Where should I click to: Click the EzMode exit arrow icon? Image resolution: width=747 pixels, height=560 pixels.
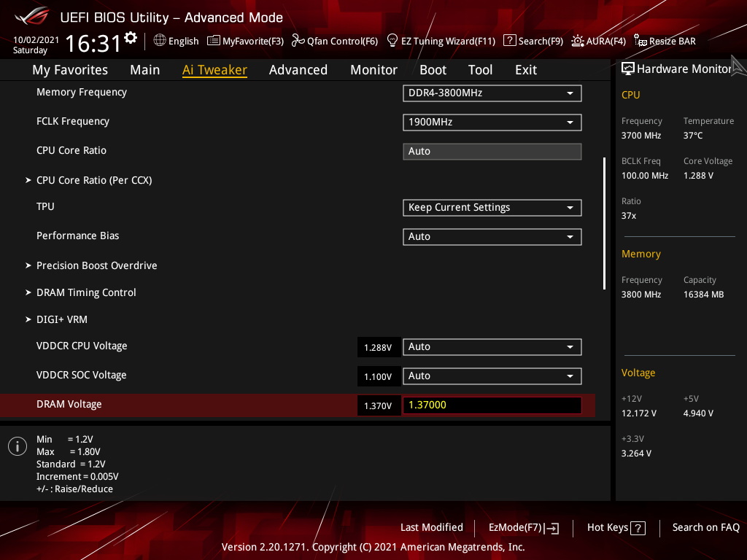[x=551, y=528]
